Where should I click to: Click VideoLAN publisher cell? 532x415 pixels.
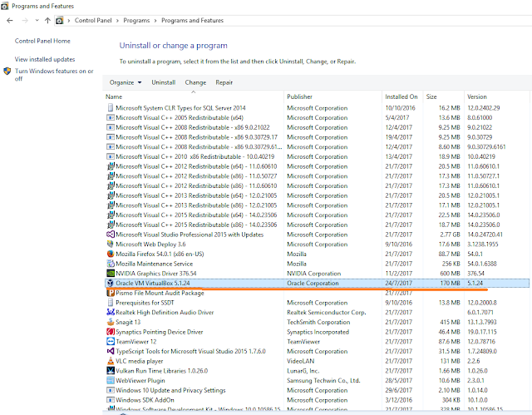(301, 361)
